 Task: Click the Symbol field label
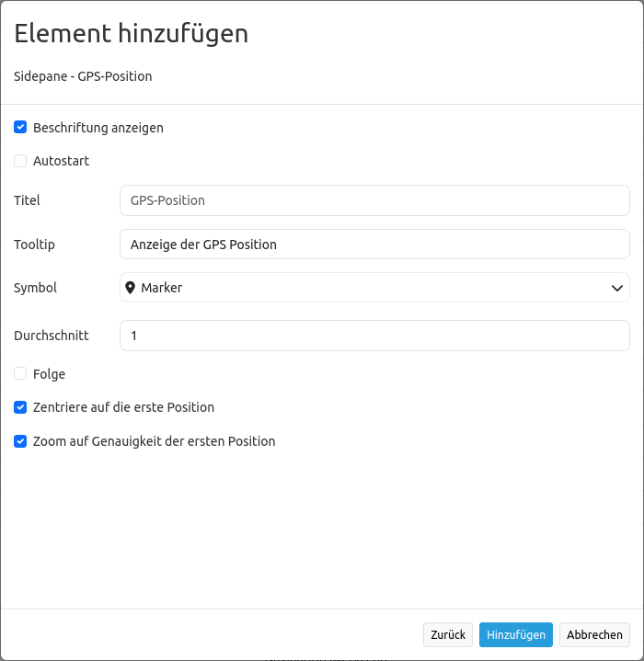point(36,288)
